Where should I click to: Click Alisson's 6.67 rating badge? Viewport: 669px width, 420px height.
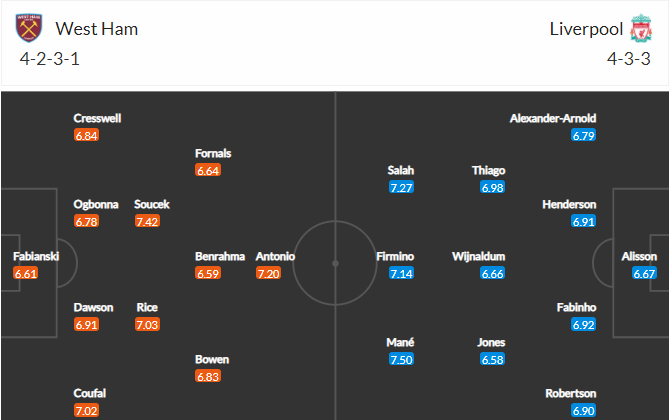(644, 273)
